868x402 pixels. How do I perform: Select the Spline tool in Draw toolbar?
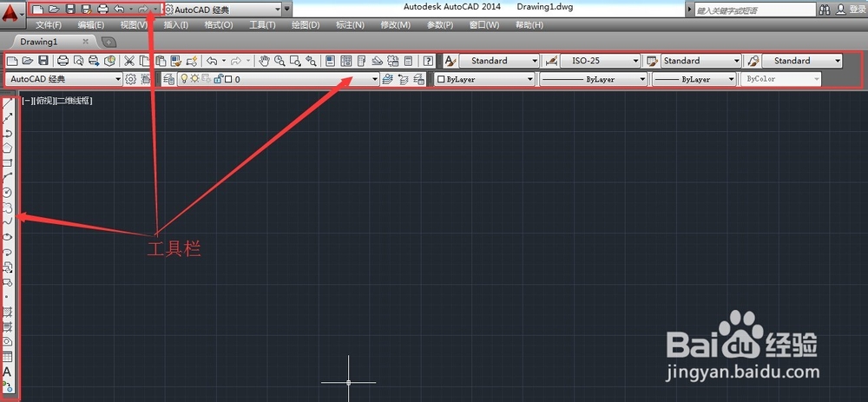click(7, 222)
